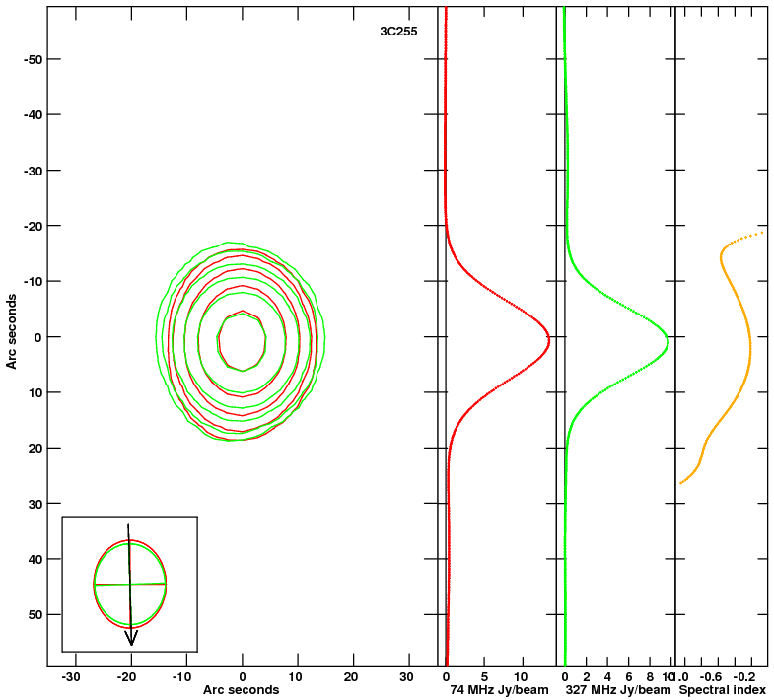Click the arrowhead of the slice-direction arrow in the inset
774x700 pixels.
(x=131, y=638)
